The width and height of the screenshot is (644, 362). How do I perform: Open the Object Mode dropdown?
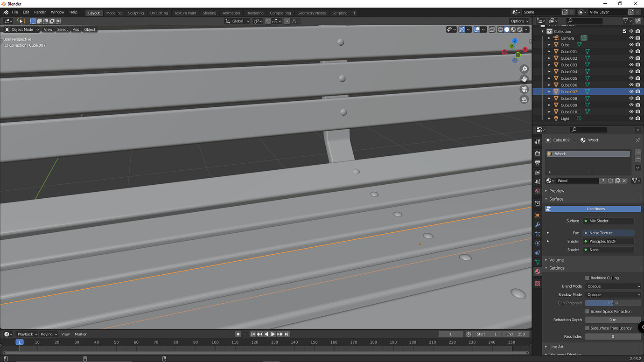point(22,29)
